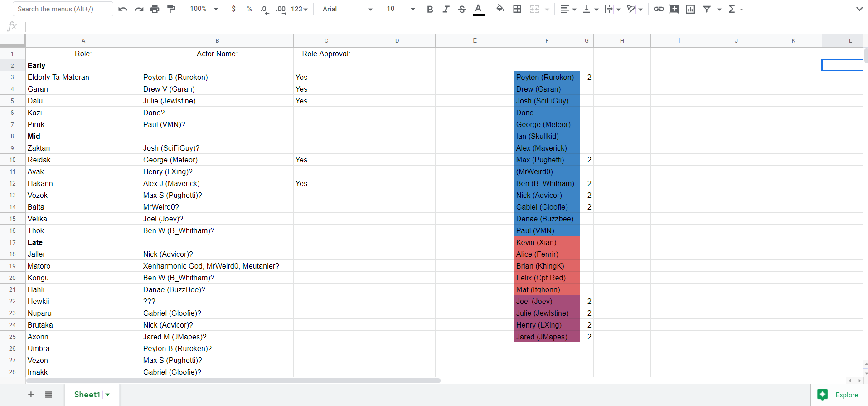This screenshot has width=868, height=406.
Task: Select the 'Jared (JMapes)' purple cell
Action: [547, 337]
